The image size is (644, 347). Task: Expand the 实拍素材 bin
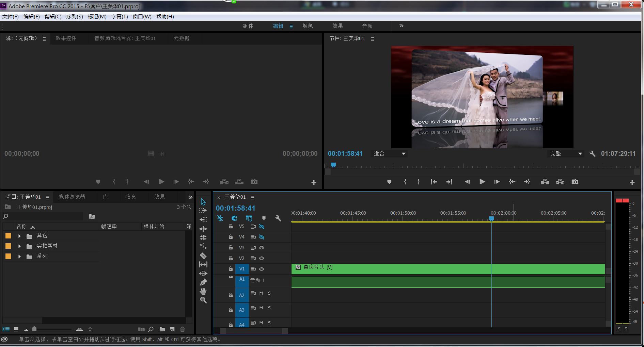click(19, 246)
